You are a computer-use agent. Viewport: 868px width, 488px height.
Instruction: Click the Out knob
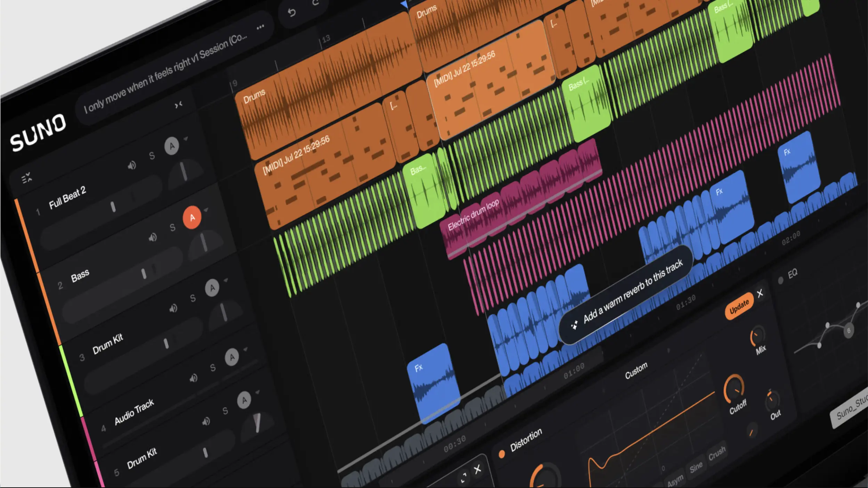(x=772, y=401)
